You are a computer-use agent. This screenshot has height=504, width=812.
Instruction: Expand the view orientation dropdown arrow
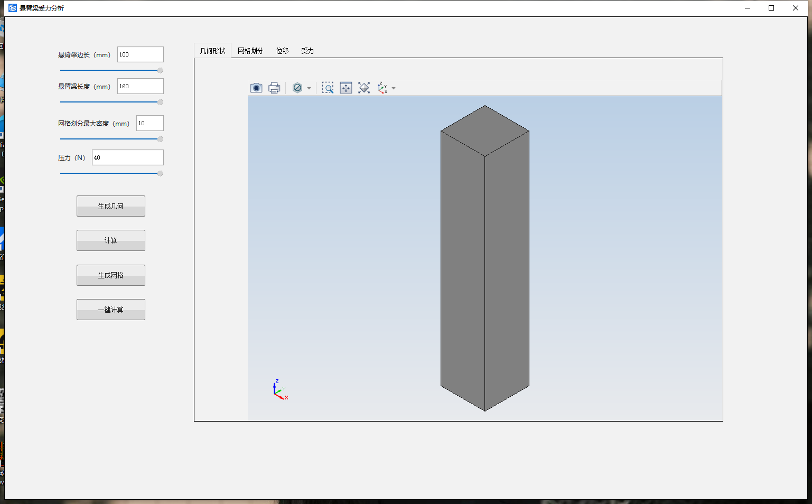(394, 88)
